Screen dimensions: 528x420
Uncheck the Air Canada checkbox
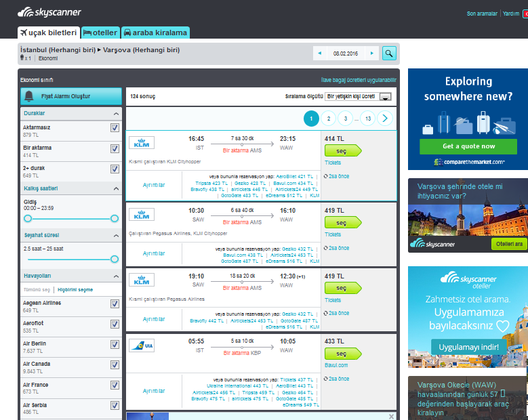(115, 365)
